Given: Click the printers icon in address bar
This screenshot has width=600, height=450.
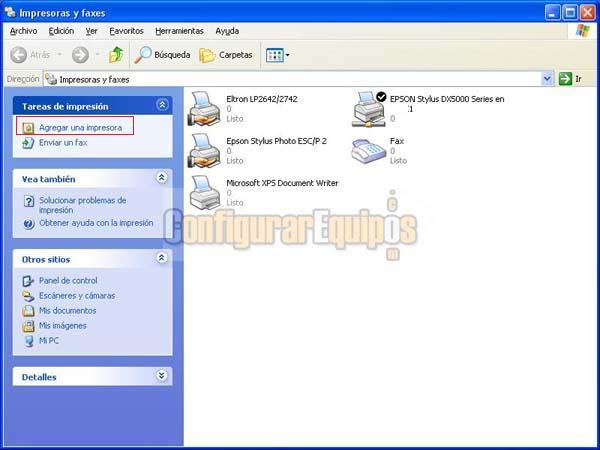Looking at the screenshot, I should [51, 79].
